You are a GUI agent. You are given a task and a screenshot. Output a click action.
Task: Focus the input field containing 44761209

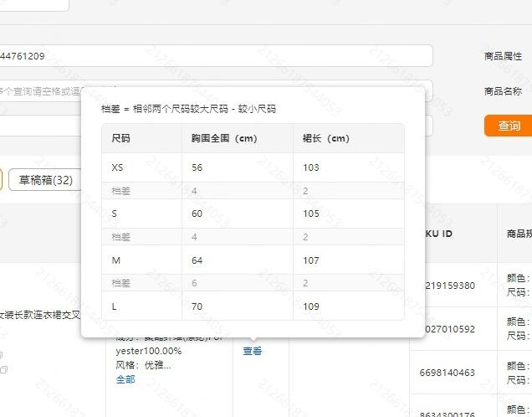216,56
